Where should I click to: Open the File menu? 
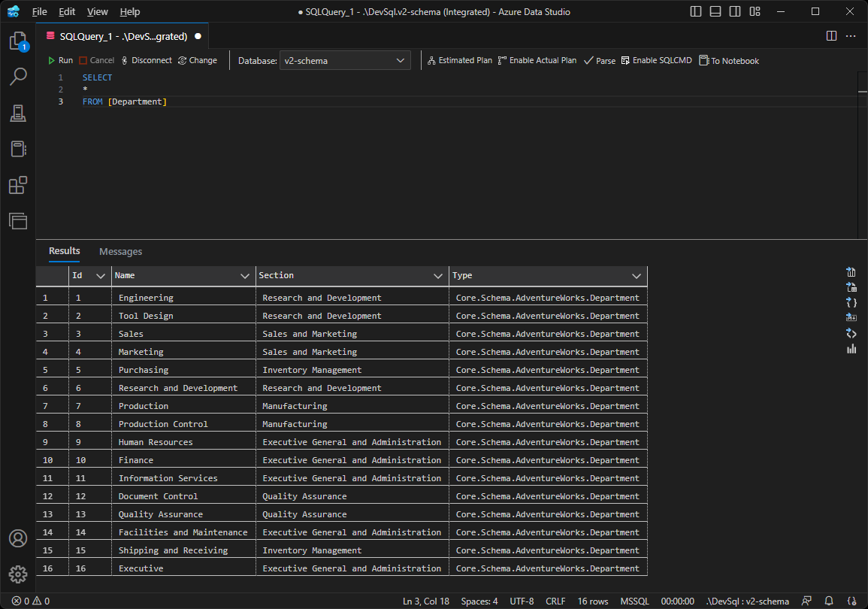[39, 11]
